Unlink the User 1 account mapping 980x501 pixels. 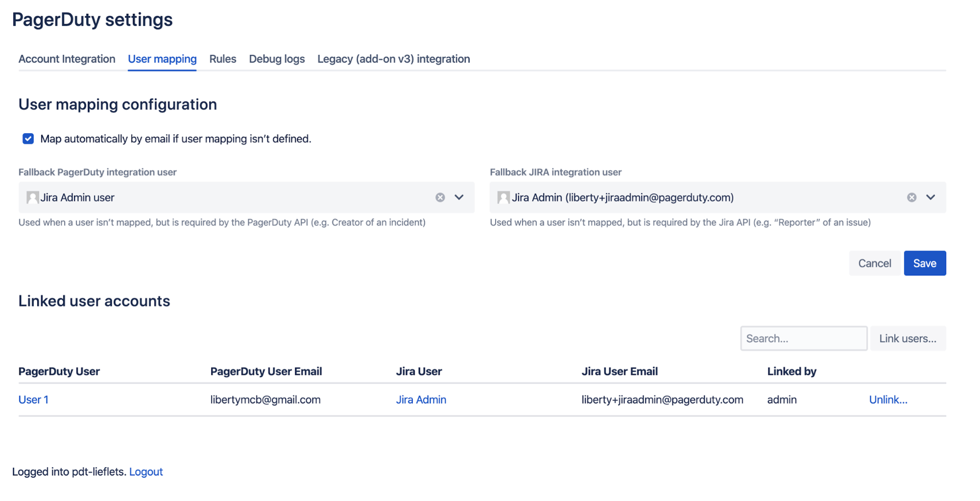tap(888, 400)
